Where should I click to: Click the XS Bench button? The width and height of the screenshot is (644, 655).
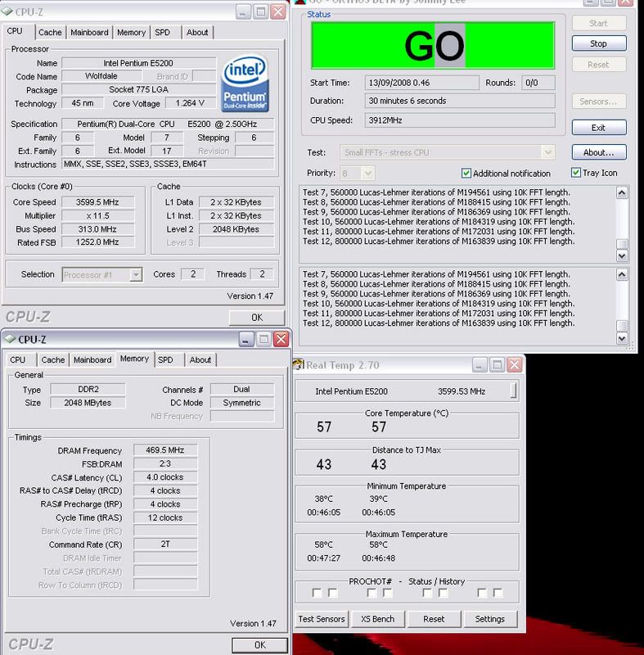[x=378, y=619]
